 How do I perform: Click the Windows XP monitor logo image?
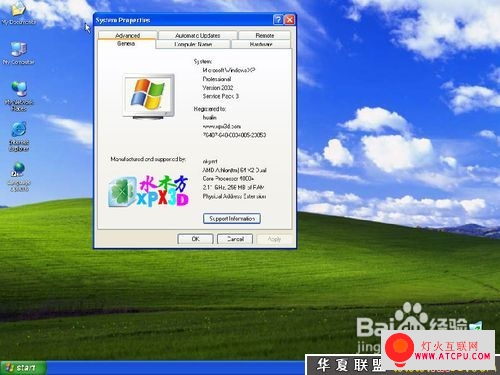pyautogui.click(x=149, y=96)
